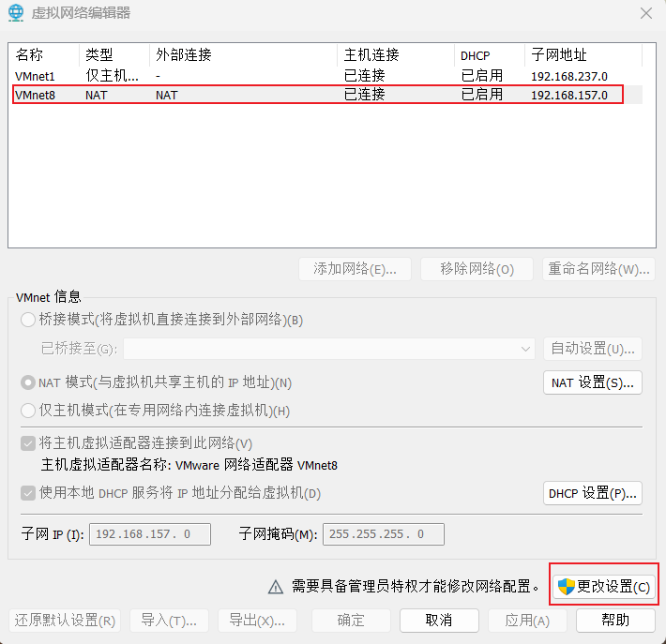Click the shield icon on 更改设置 button
The height and width of the screenshot is (644, 666).
coord(566,587)
